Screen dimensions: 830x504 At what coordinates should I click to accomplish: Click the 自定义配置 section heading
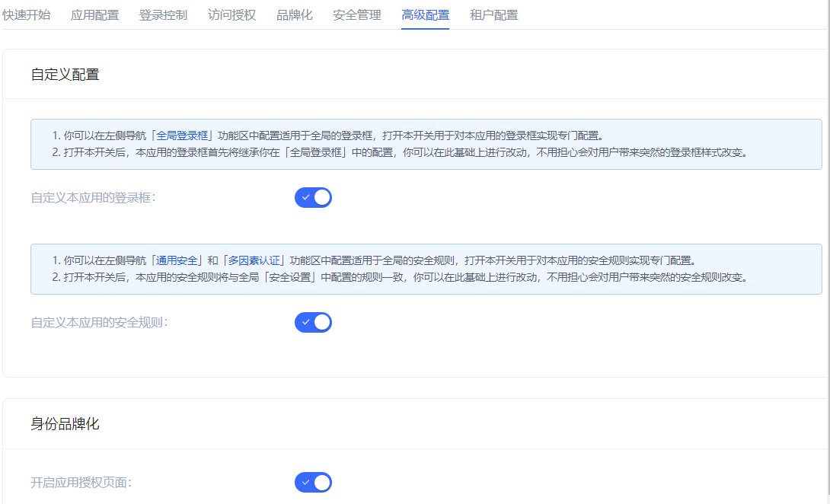(x=65, y=75)
